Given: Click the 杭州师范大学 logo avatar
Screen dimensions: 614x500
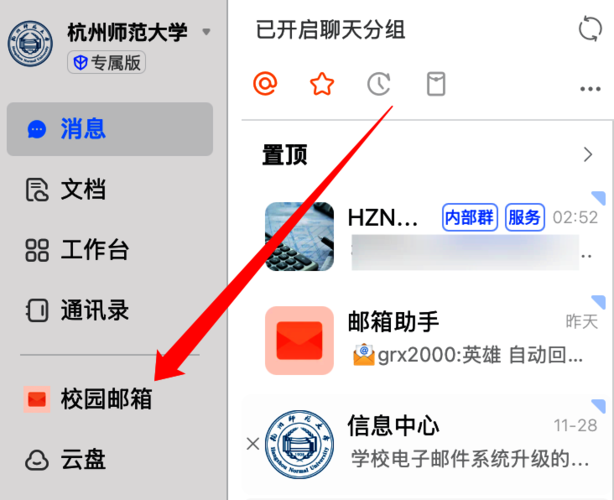Looking at the screenshot, I should pyautogui.click(x=30, y=43).
